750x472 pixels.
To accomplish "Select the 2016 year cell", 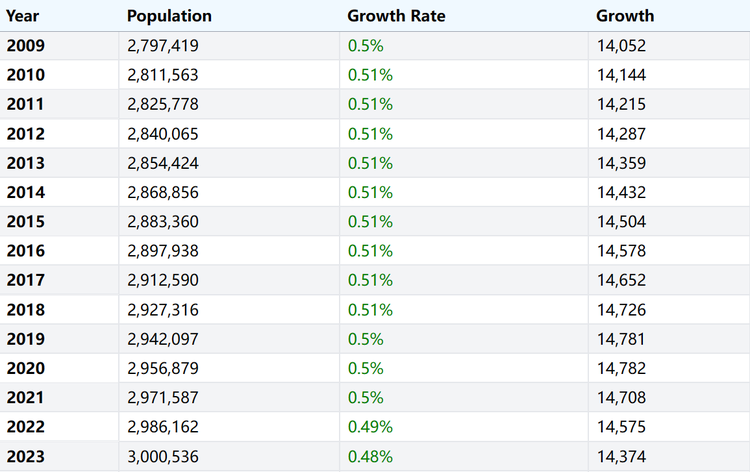I will click(26, 251).
